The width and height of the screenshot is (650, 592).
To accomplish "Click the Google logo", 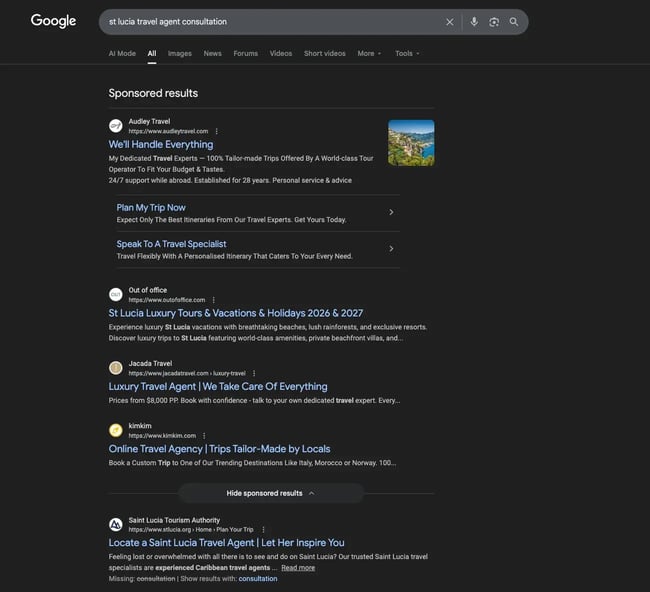I will [x=53, y=21].
